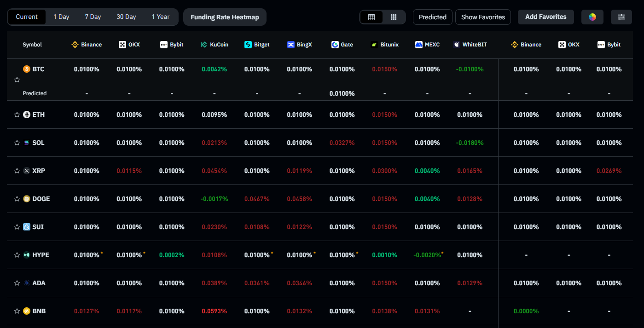This screenshot has width=644, height=328.
Task: Click the Gate exchange icon
Action: tap(334, 45)
